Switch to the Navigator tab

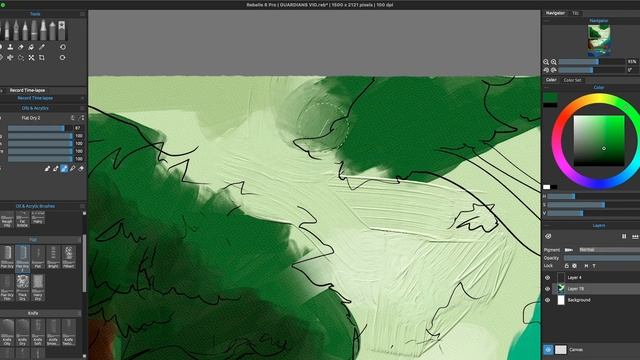pyautogui.click(x=556, y=13)
